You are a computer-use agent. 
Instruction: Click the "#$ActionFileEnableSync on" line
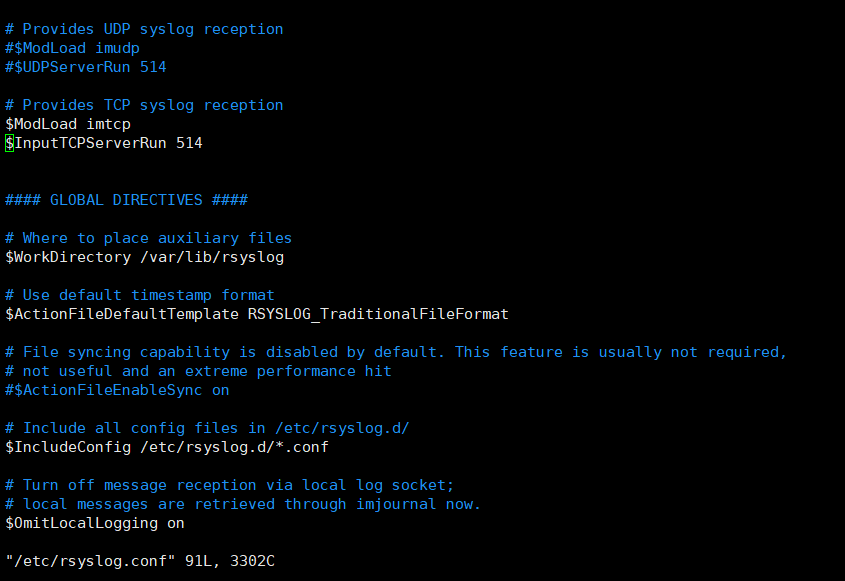click(x=117, y=391)
